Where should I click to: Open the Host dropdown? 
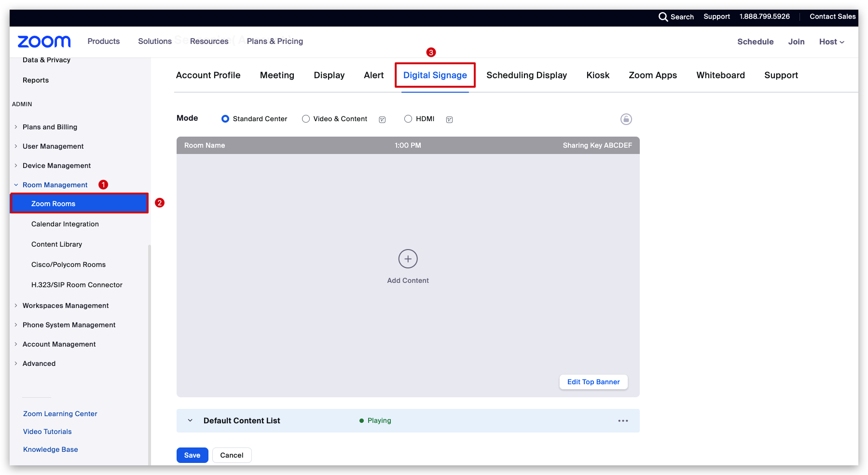point(831,42)
